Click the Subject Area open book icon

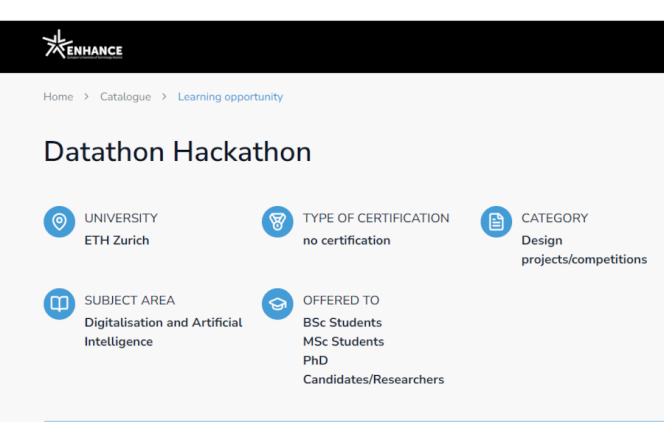pos(59,304)
